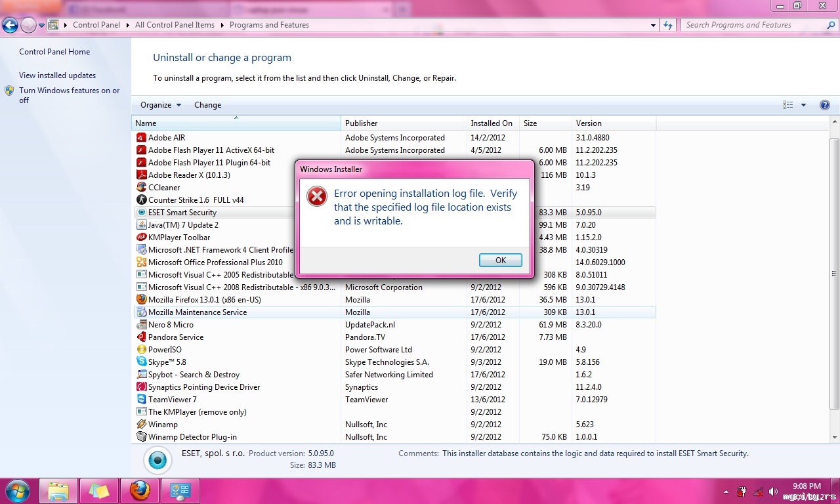The image size is (840, 504).
Task: Sort programs by the Version column
Action: [614, 123]
